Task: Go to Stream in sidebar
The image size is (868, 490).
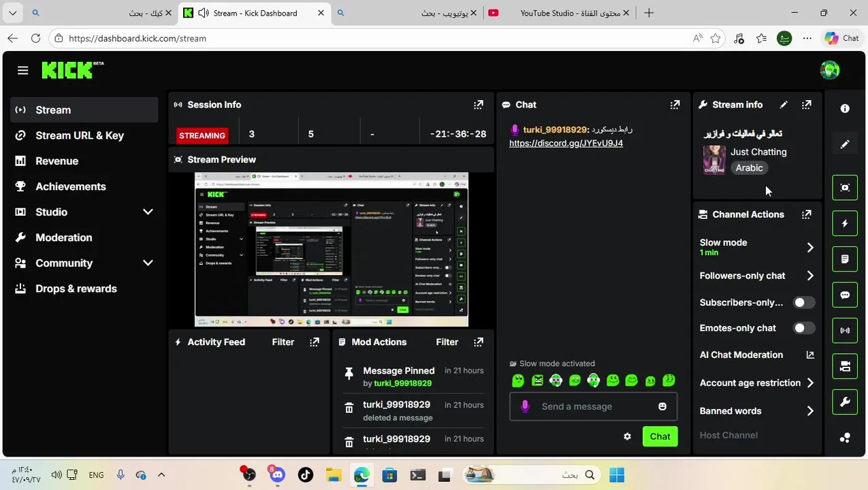Action: coord(84,110)
